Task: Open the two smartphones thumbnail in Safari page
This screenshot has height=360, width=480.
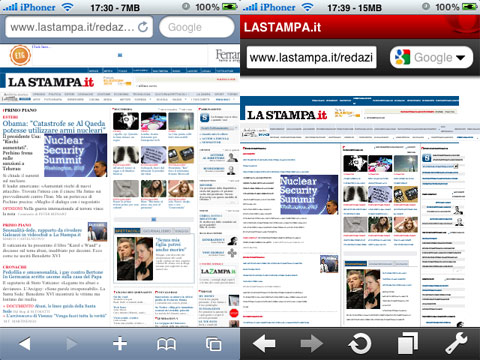Action: click(181, 155)
